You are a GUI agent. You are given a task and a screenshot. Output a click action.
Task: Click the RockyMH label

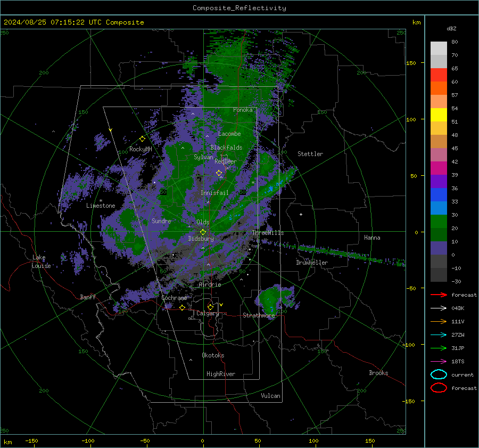141,149
